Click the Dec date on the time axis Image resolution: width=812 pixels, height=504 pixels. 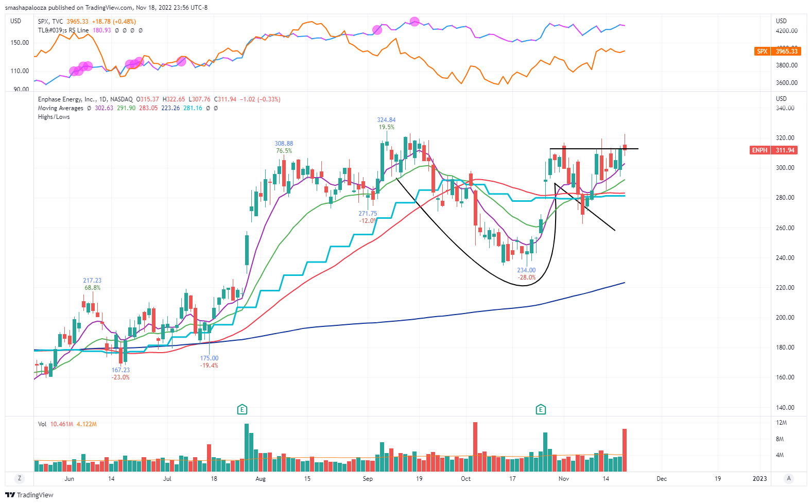(x=662, y=479)
